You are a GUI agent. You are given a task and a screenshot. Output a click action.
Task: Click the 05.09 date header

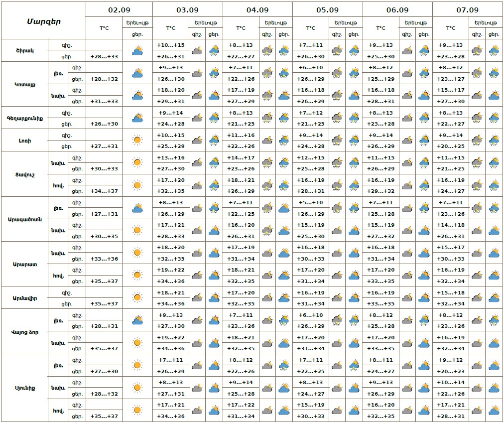[328, 10]
